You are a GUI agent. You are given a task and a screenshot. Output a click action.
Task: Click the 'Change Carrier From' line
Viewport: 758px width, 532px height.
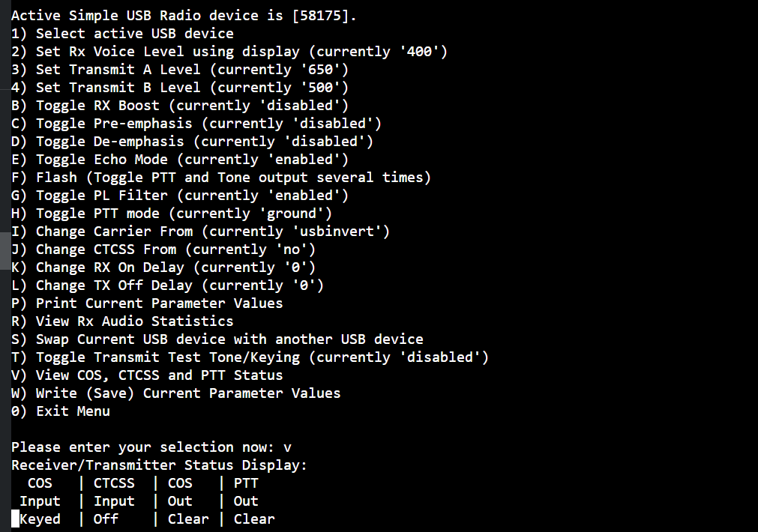(x=201, y=232)
